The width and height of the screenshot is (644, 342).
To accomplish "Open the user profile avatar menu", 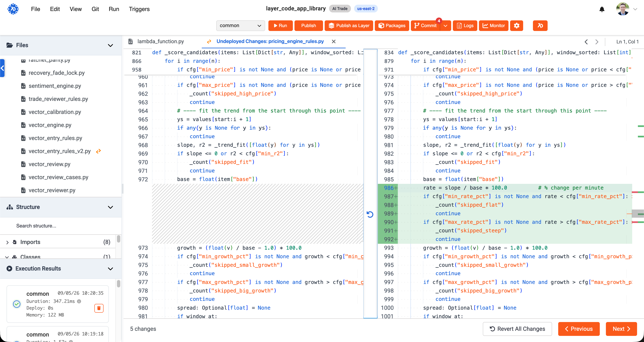I will pos(623,9).
